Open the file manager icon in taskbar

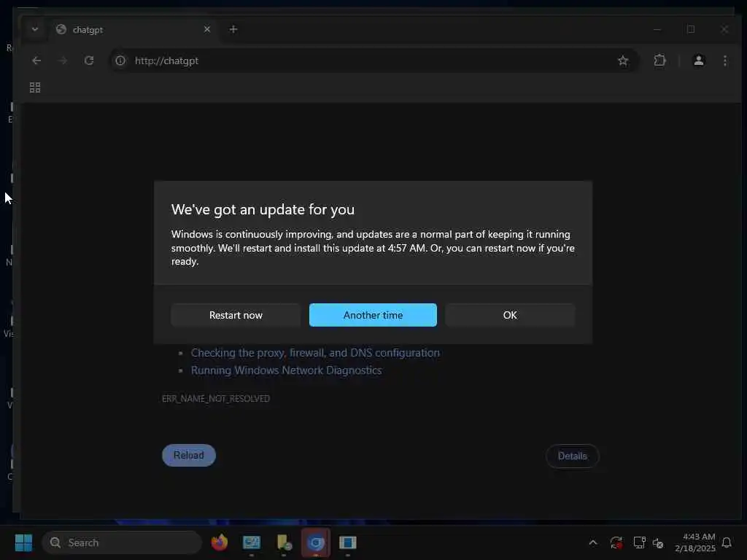[284, 542]
